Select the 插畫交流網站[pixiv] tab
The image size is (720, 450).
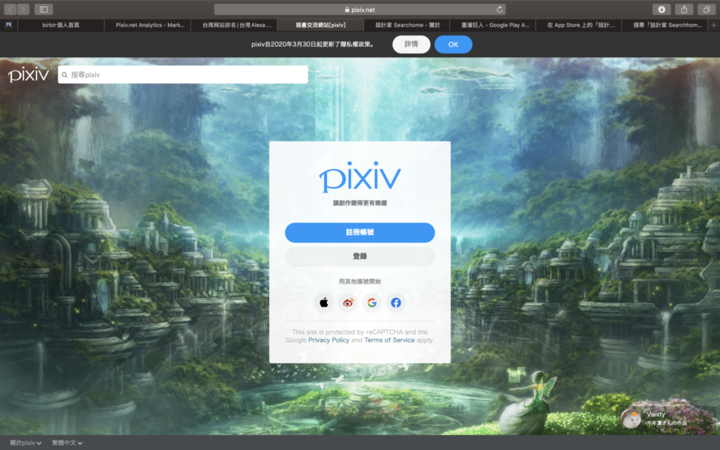click(320, 25)
